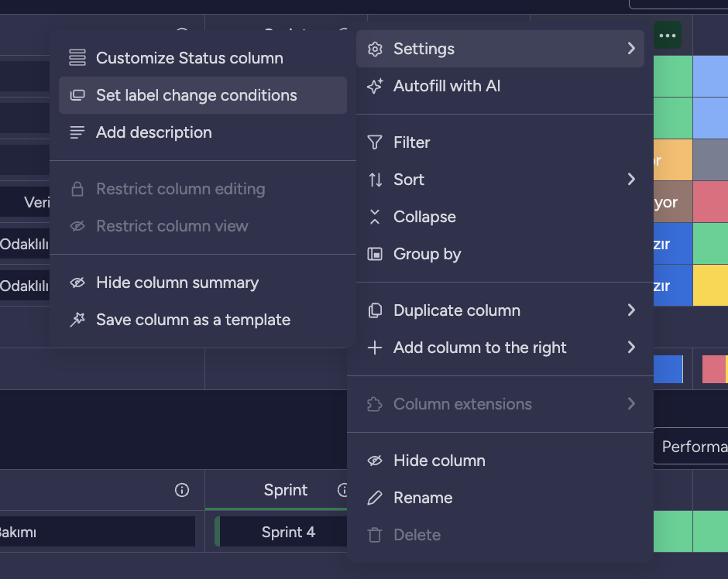Hide column from the menu
The image size is (728, 579).
click(500, 461)
